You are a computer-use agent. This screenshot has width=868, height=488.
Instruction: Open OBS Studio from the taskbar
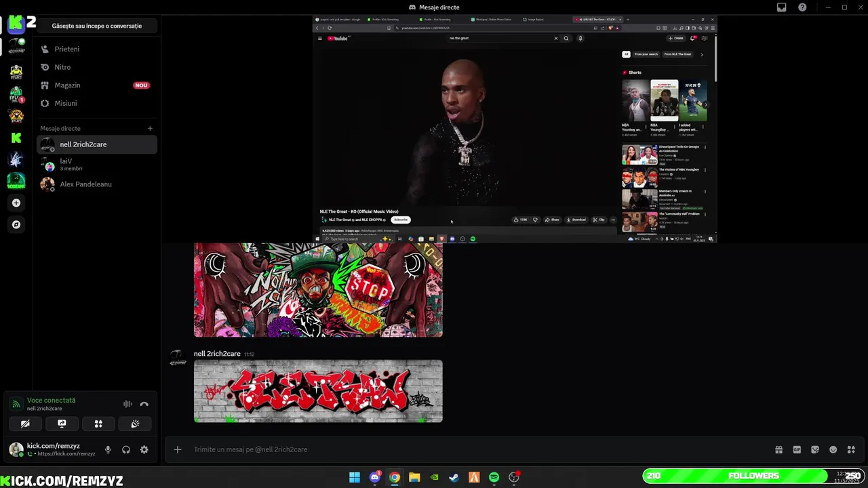(514, 477)
